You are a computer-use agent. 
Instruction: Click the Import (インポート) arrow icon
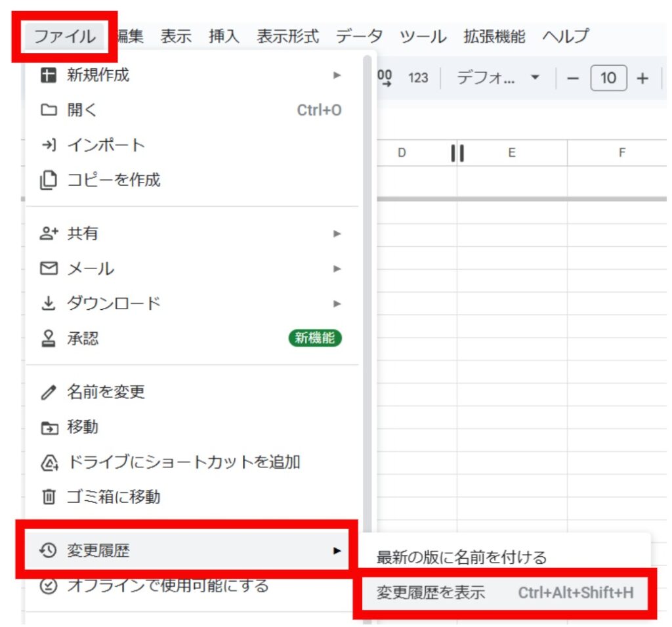click(49, 145)
